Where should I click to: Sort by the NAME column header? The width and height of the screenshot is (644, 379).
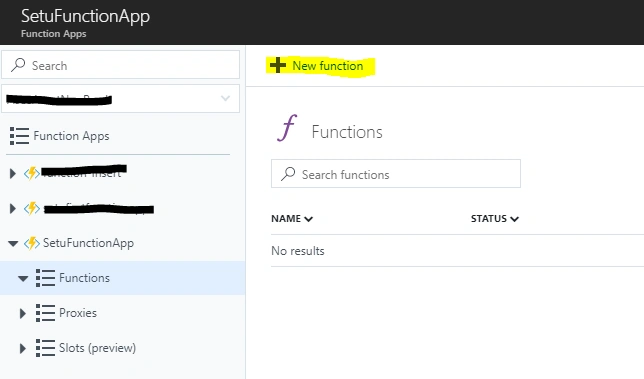pos(292,218)
